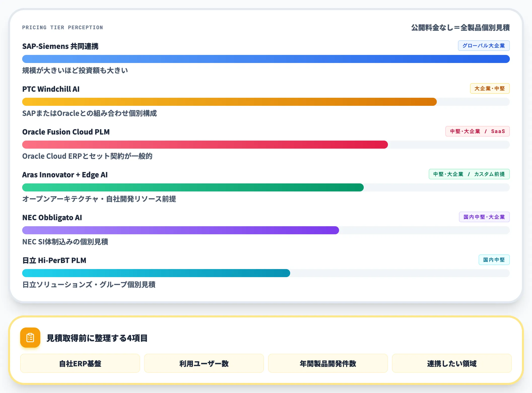Click the green Aras Innovator bar
The width and height of the screenshot is (532, 393).
193,187
